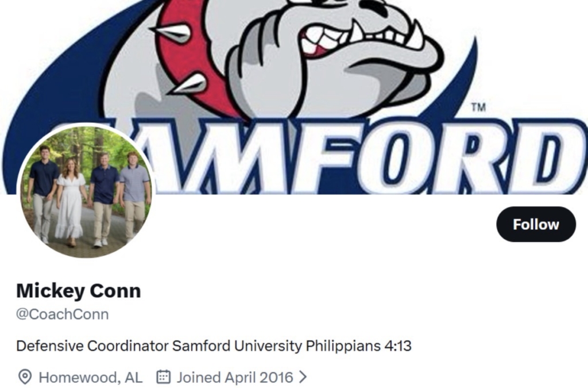
Task: Open the Joined April 2016 details
Action: 235,377
